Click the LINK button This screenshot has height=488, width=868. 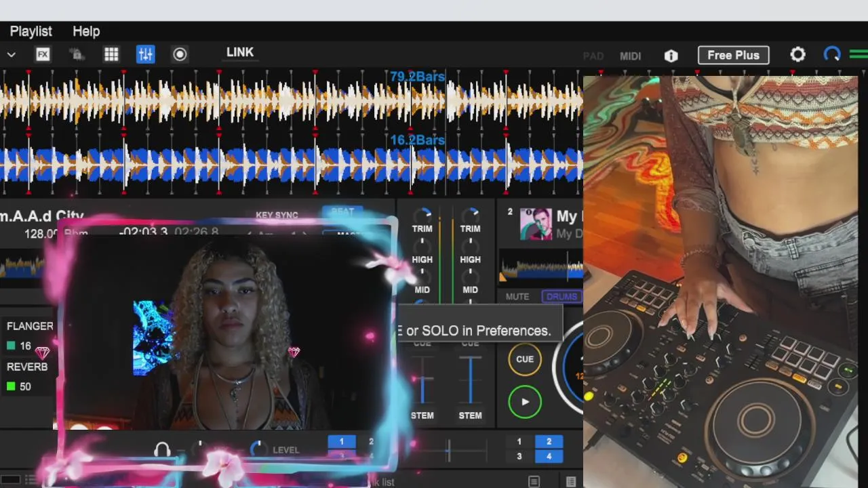[x=240, y=52]
